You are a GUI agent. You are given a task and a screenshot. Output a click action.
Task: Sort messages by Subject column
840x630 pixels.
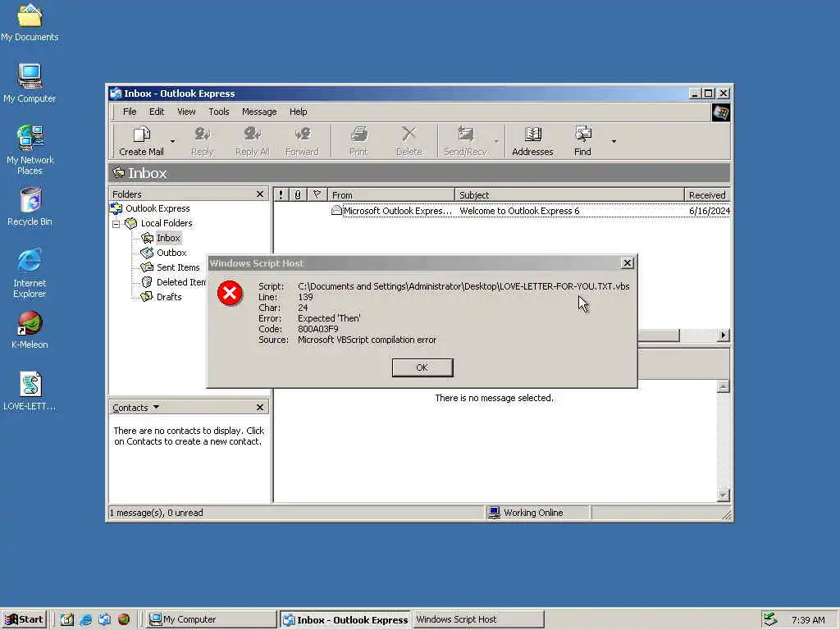point(570,195)
